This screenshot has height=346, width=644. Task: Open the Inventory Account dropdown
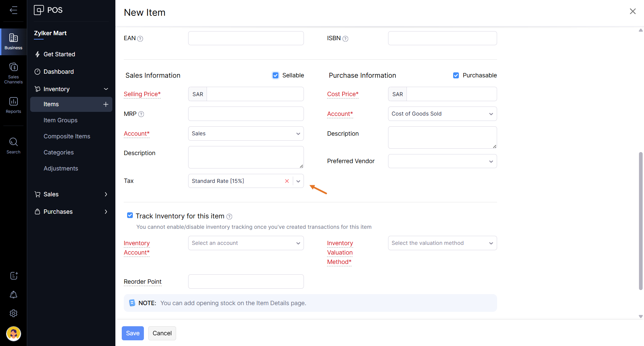pos(246,243)
